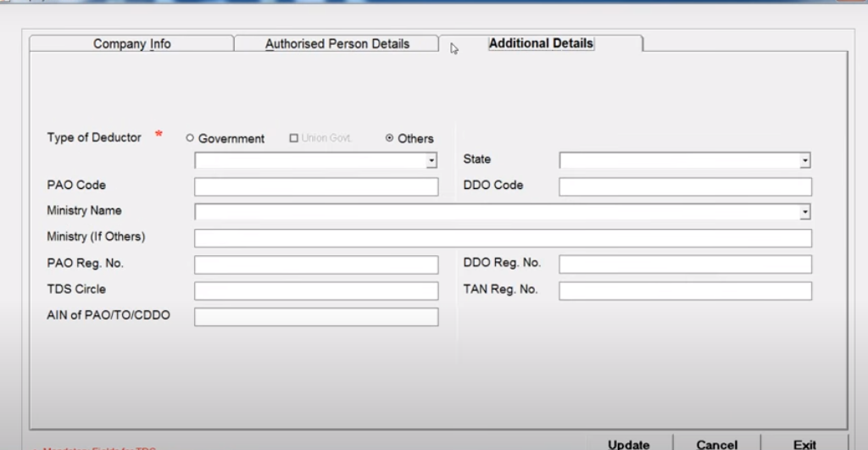Select the Others deductor type option
The height and width of the screenshot is (450, 868).
click(x=390, y=139)
